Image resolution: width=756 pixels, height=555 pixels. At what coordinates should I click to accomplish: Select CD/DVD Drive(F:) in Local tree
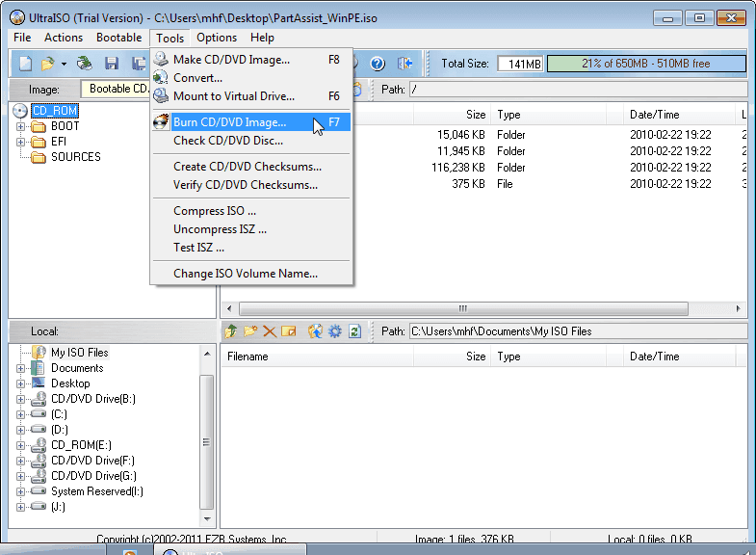(92, 461)
